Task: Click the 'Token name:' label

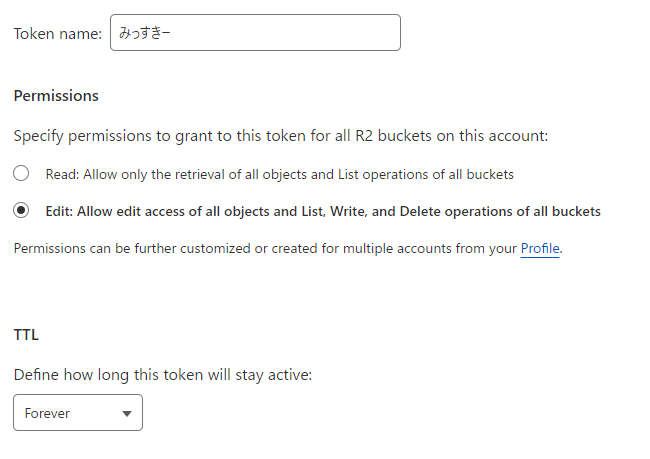Action: coord(58,34)
